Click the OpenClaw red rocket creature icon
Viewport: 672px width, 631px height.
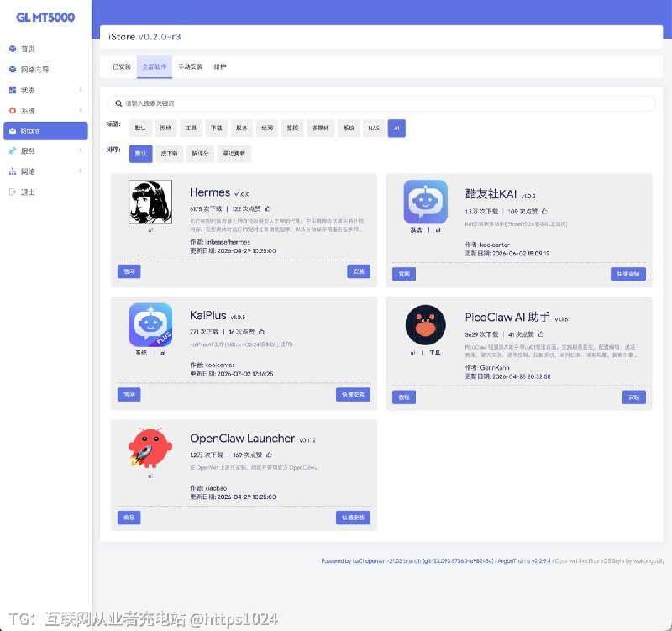tap(150, 448)
